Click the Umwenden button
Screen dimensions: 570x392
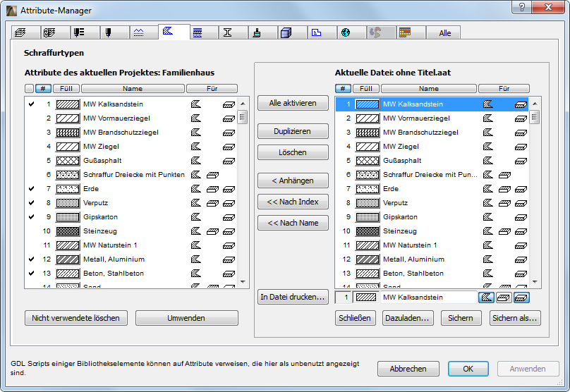186,318
